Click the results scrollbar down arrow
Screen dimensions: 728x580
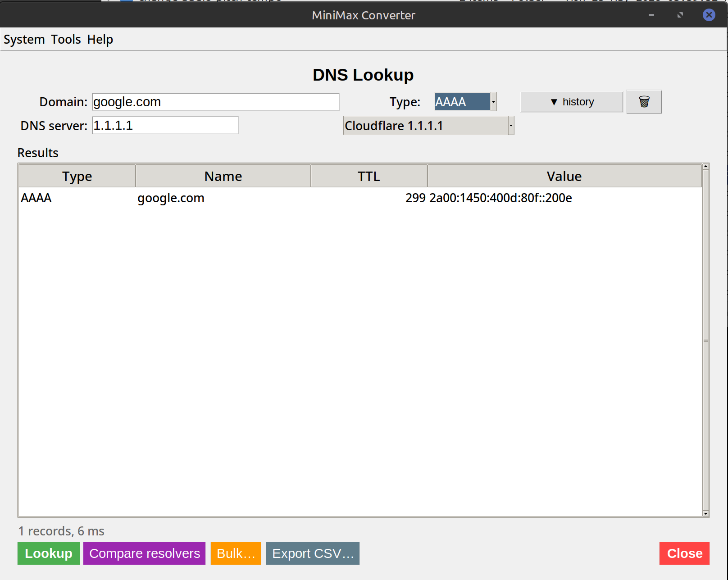pos(706,513)
